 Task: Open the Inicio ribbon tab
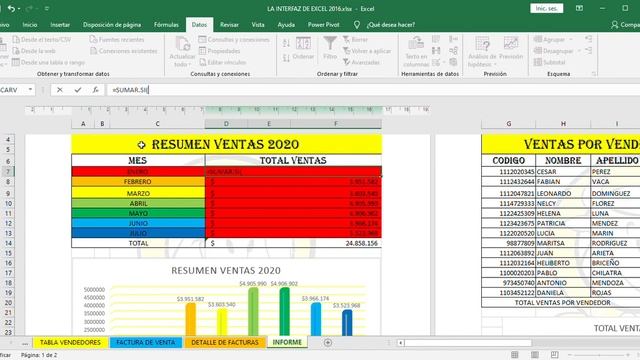click(30, 25)
